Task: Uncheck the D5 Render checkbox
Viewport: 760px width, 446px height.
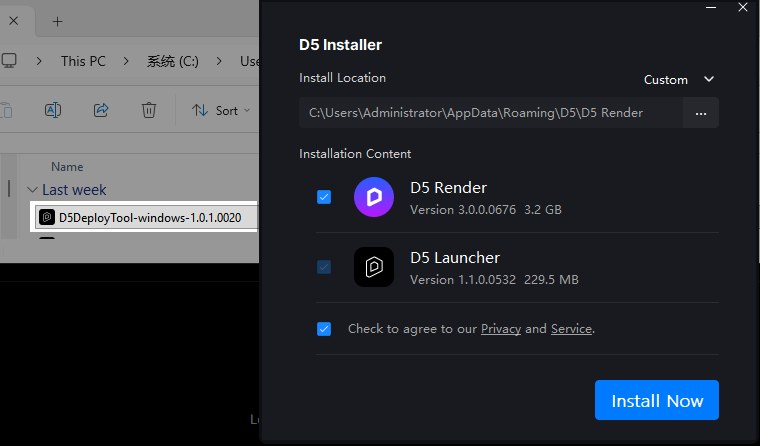Action: [x=324, y=197]
